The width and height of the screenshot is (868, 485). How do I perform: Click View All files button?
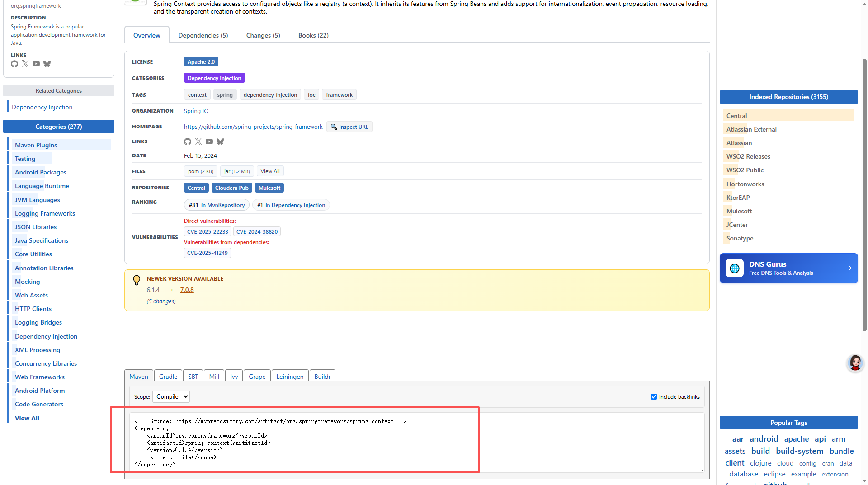click(x=270, y=171)
